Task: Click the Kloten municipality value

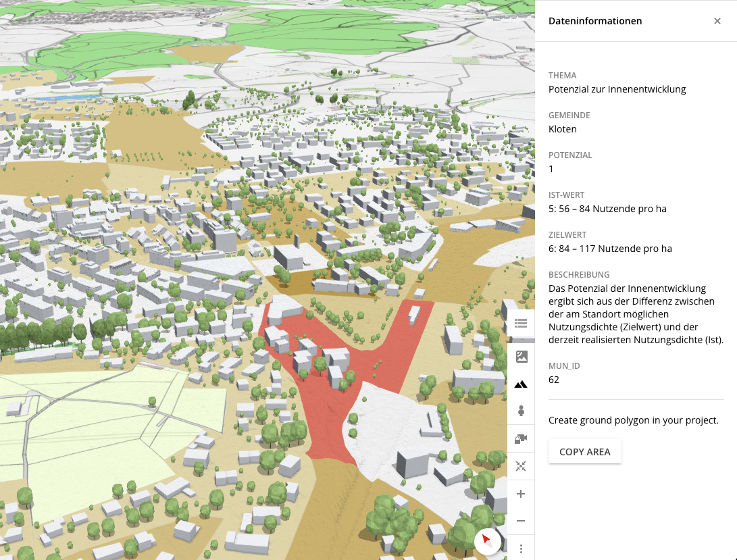Action: click(x=562, y=129)
